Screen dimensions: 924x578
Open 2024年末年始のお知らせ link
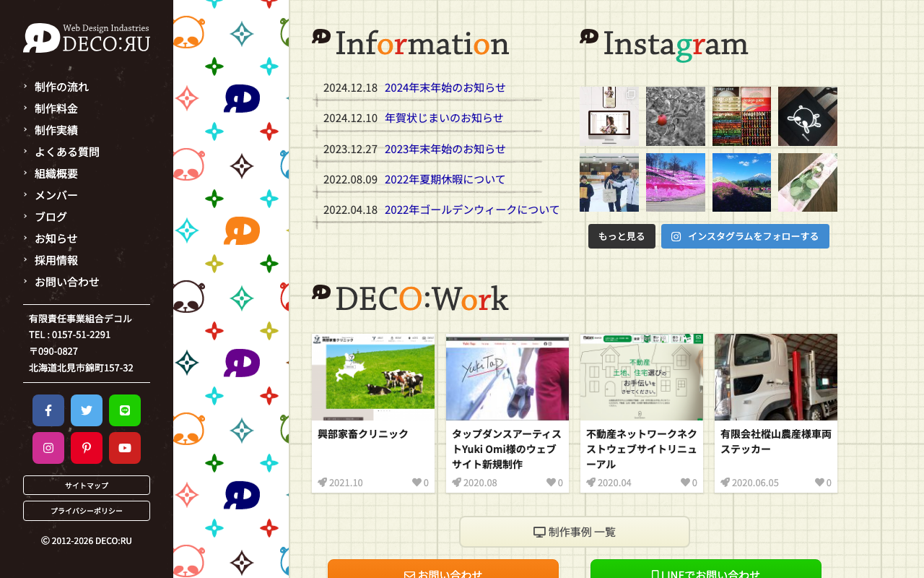[445, 87]
